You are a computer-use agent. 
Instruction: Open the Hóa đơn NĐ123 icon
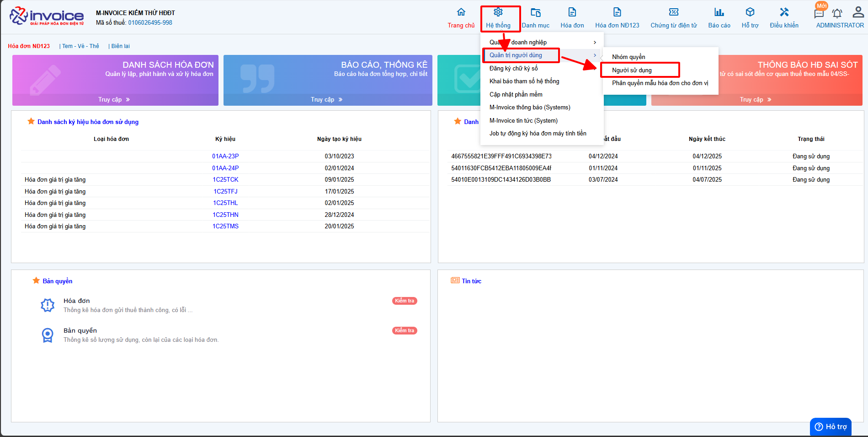(617, 12)
